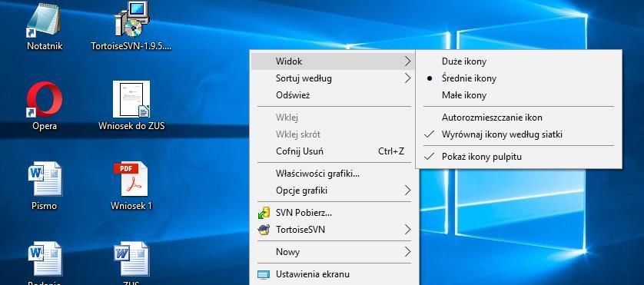
Task: Click the Wniosek do ZUS label text
Action: [131, 126]
